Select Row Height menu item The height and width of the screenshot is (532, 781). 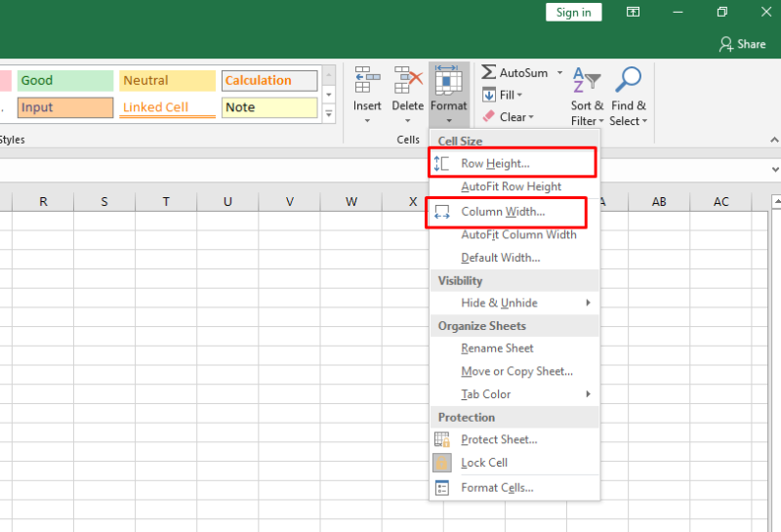tap(514, 163)
